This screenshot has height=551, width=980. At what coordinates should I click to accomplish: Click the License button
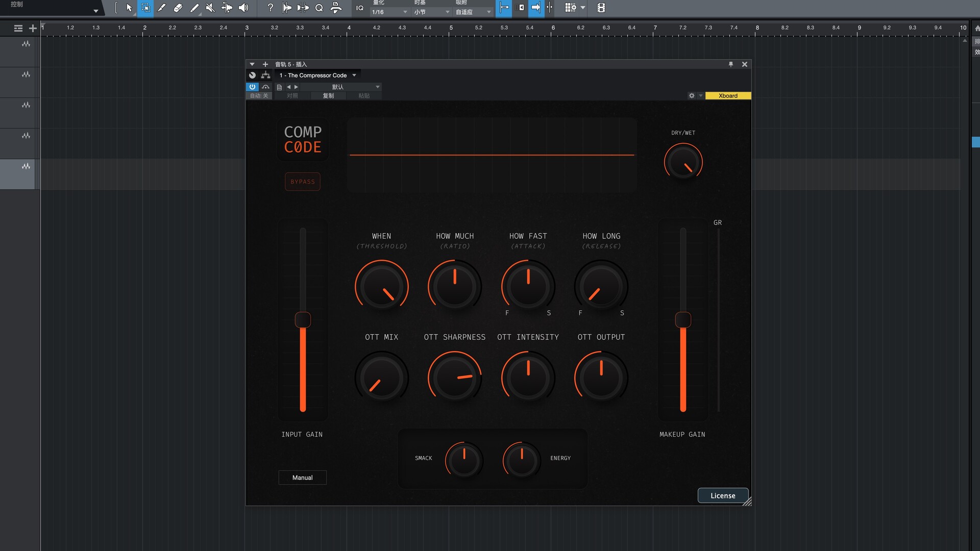pos(723,495)
